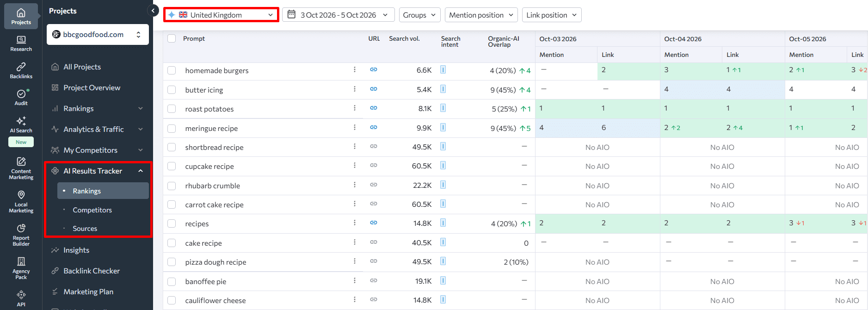Image resolution: width=868 pixels, height=310 pixels.
Task: Go to All Projects
Action: [x=82, y=67]
